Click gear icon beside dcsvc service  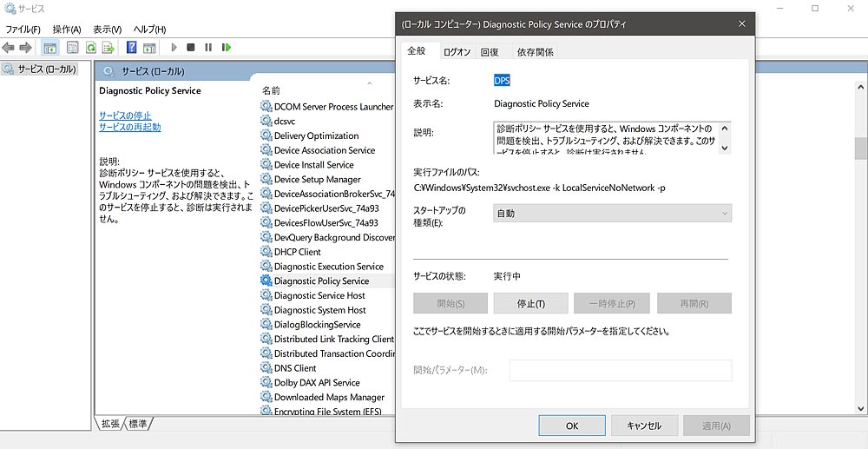coord(266,122)
